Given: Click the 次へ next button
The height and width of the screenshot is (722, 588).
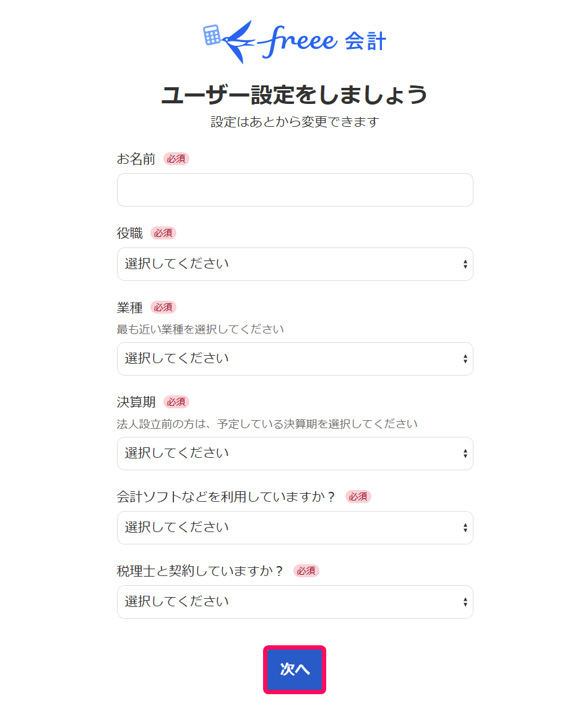Looking at the screenshot, I should click(295, 669).
